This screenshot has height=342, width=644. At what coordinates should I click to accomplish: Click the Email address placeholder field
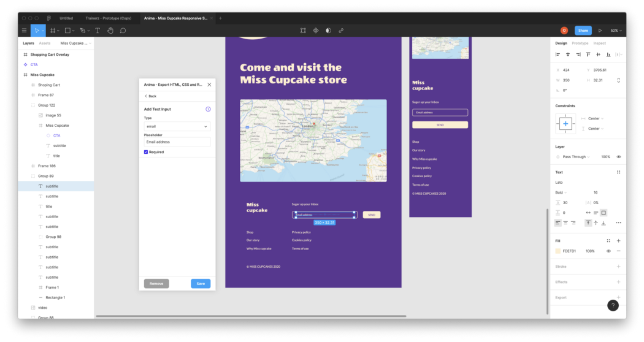177,142
